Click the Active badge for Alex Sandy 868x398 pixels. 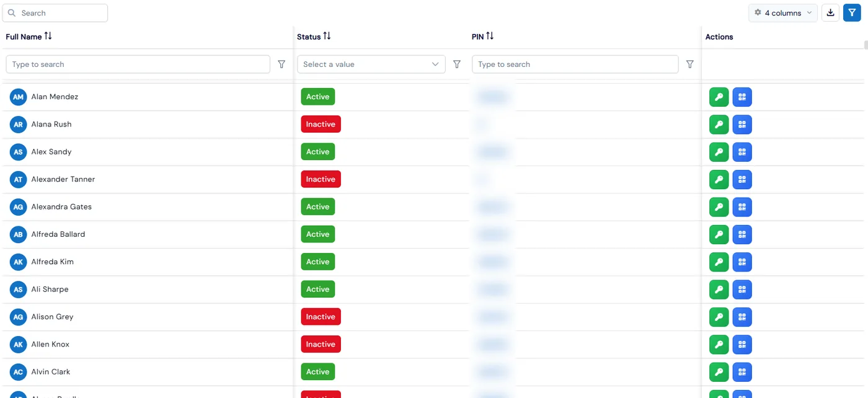pos(318,152)
